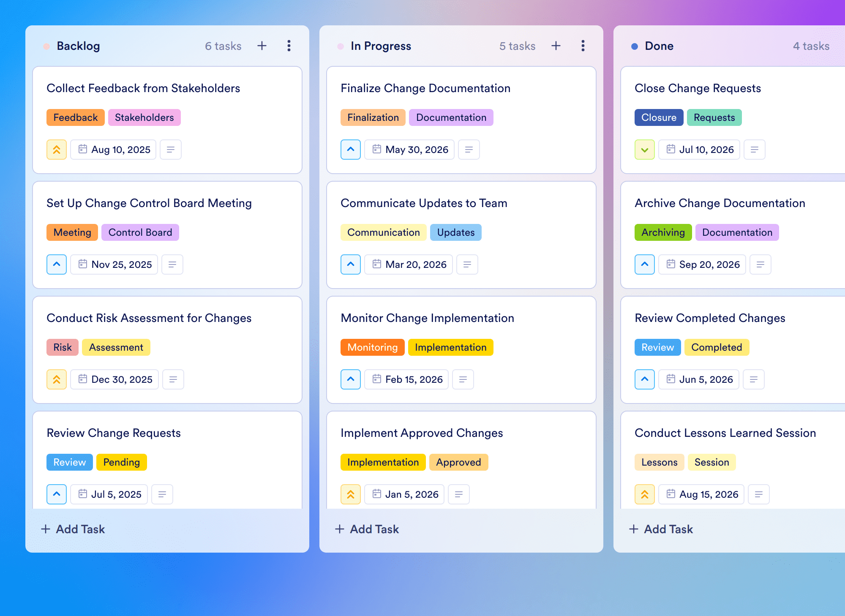Open description icon on Monitor Change Implementation
Screen dimensions: 845x616
click(463, 379)
